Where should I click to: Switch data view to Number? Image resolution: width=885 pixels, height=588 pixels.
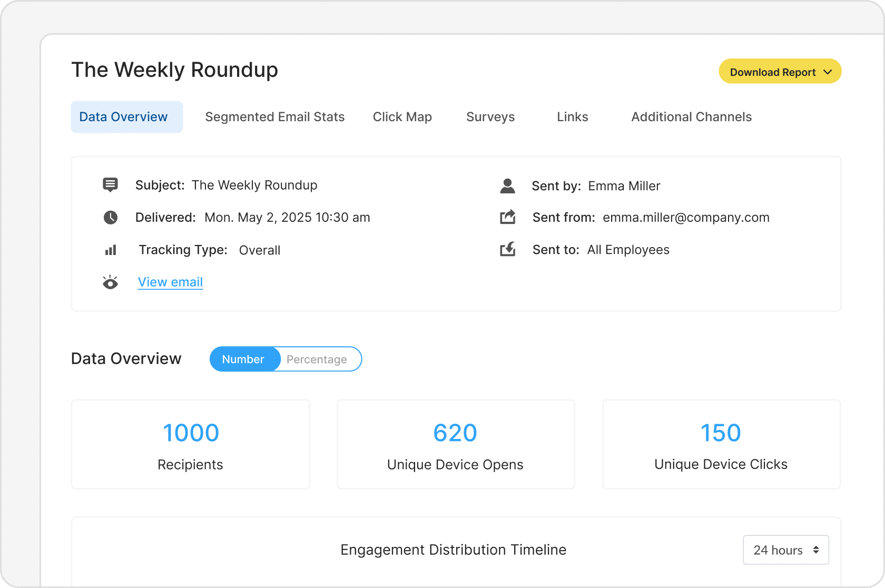[243, 359]
